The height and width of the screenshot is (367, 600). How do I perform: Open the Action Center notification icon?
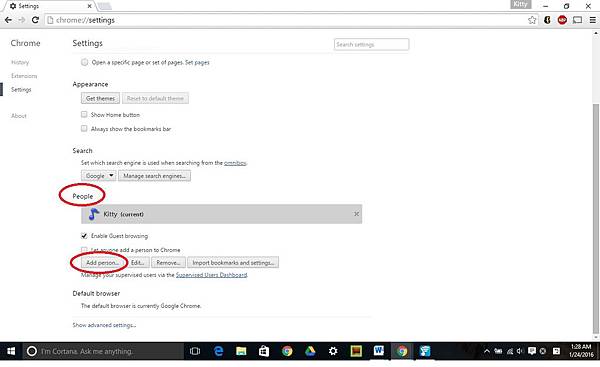click(532, 351)
